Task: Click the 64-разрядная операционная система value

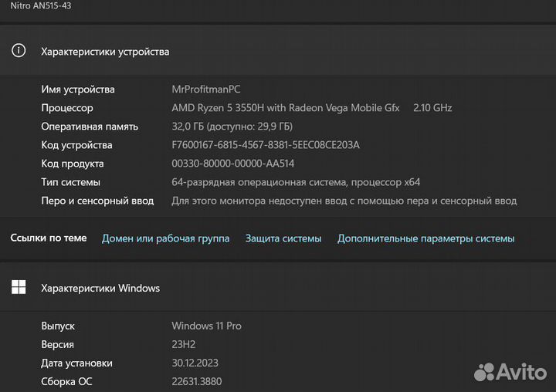Action: pyautogui.click(x=296, y=182)
